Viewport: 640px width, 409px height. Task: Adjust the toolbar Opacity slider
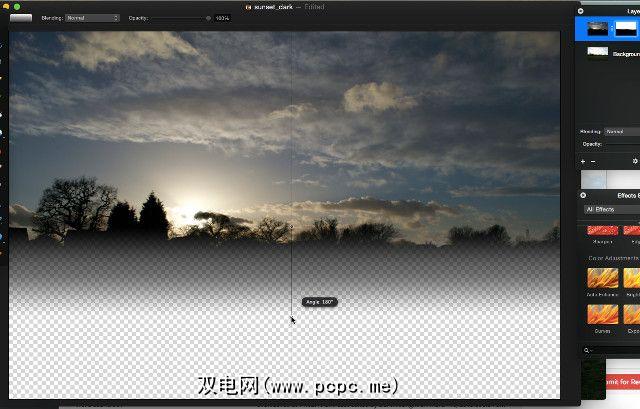click(x=181, y=18)
